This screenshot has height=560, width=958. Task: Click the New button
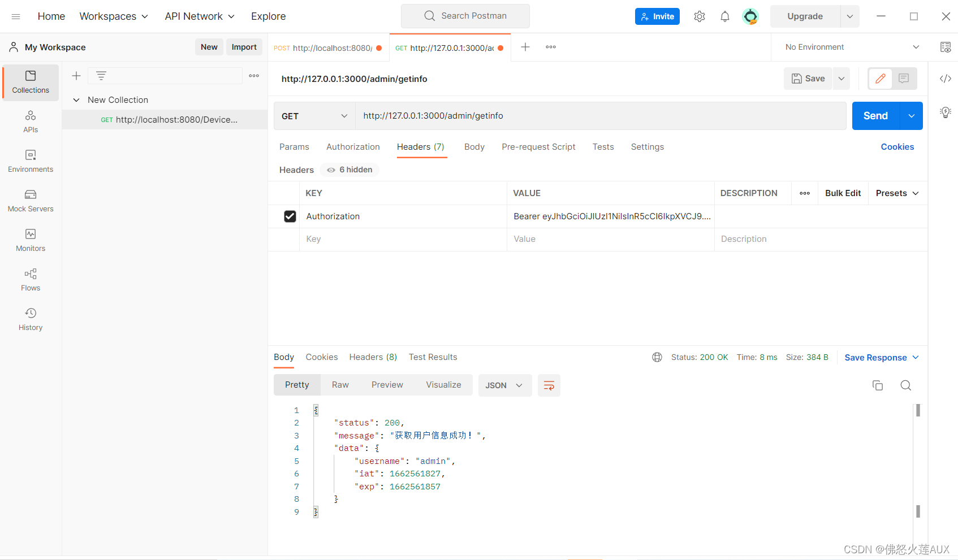point(209,47)
